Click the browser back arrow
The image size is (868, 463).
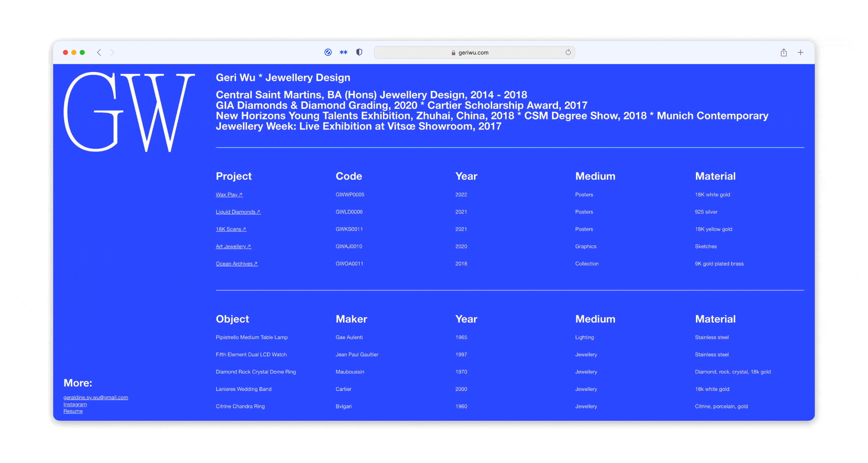[99, 52]
